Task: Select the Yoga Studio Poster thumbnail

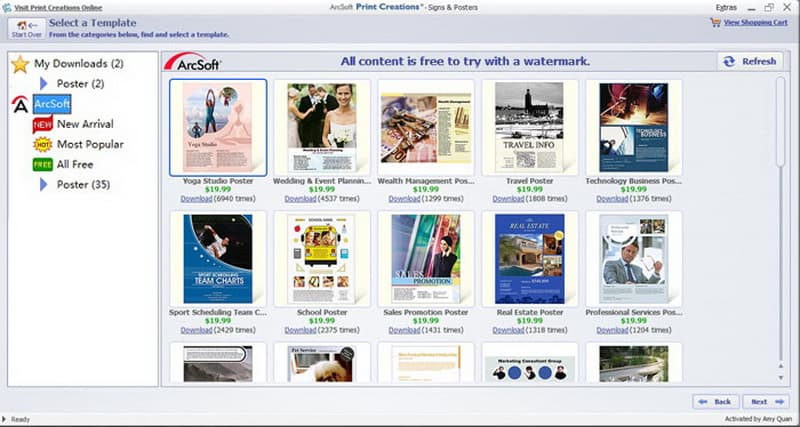Action: 218,128
